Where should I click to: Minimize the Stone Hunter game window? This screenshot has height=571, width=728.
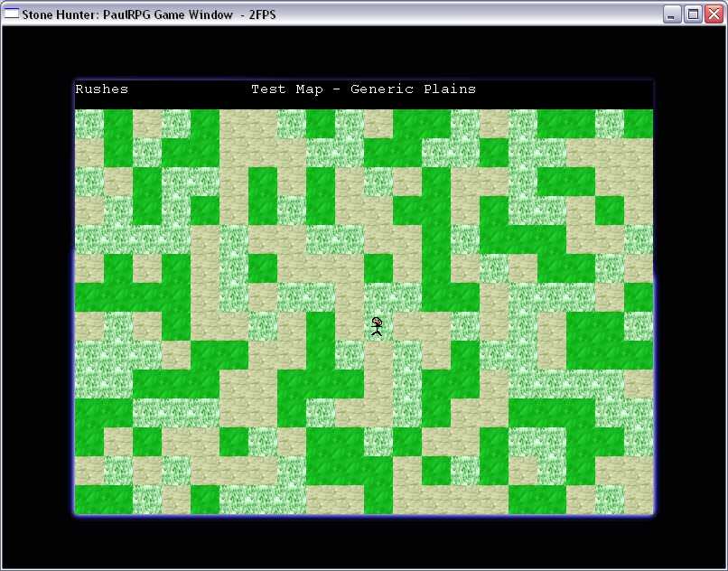[x=672, y=14]
